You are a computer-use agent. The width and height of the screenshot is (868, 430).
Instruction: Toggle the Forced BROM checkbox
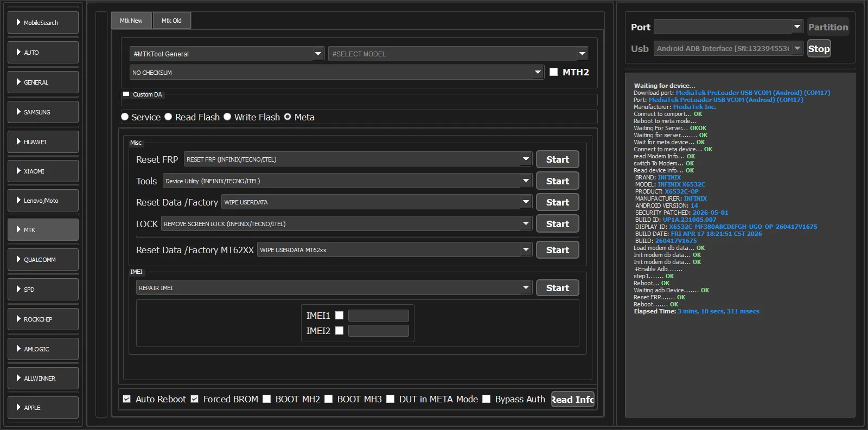click(x=195, y=399)
